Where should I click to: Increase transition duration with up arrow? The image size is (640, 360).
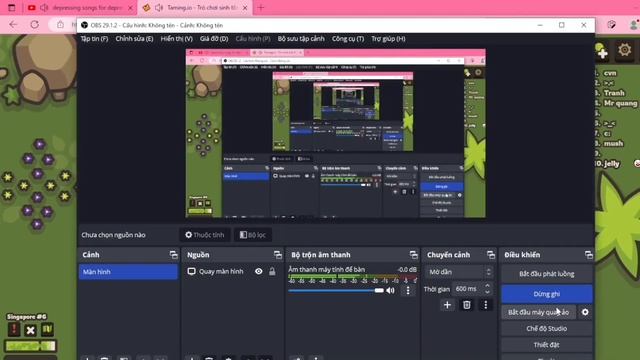(487, 286)
